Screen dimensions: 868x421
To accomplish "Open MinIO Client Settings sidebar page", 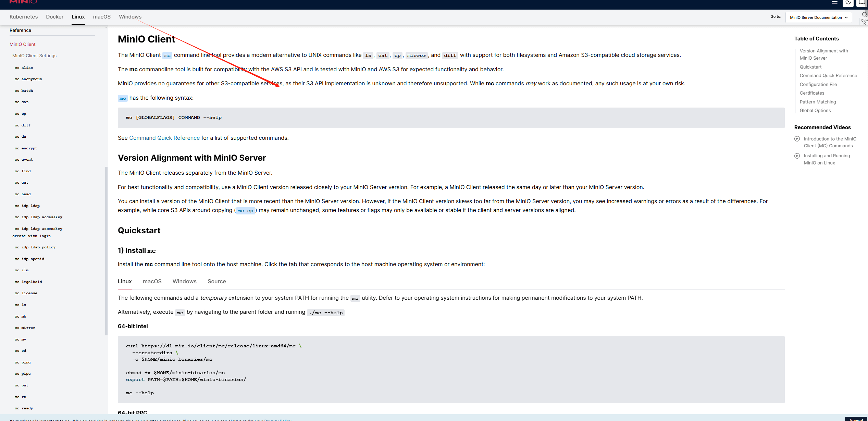I will pos(34,55).
